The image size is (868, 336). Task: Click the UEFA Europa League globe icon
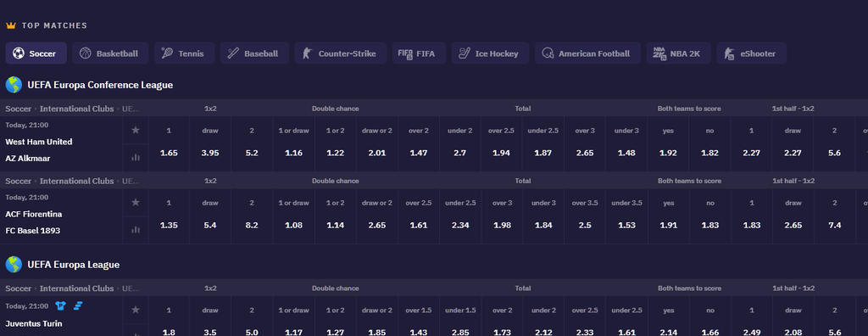pyautogui.click(x=14, y=265)
